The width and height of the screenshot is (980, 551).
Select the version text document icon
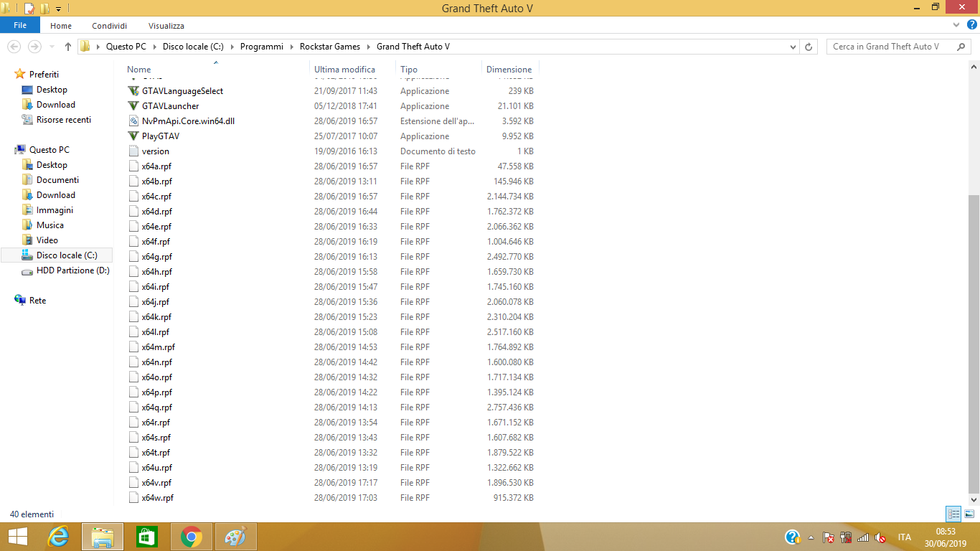(133, 151)
